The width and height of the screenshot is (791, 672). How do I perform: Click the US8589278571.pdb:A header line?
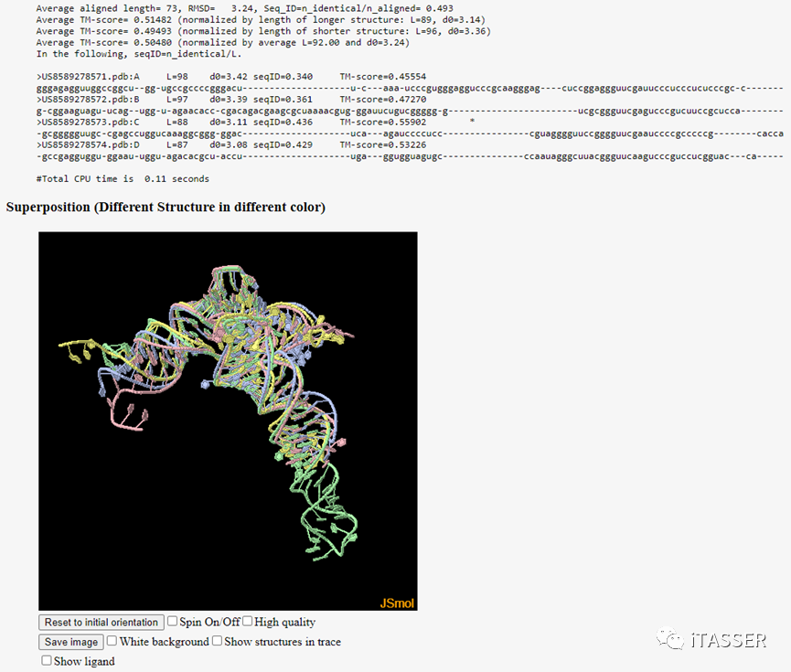click(231, 77)
